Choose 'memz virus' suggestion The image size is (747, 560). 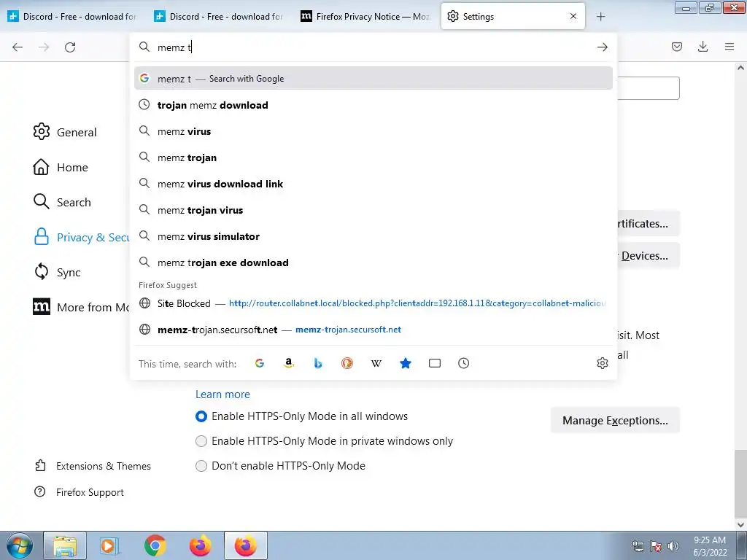point(373,131)
